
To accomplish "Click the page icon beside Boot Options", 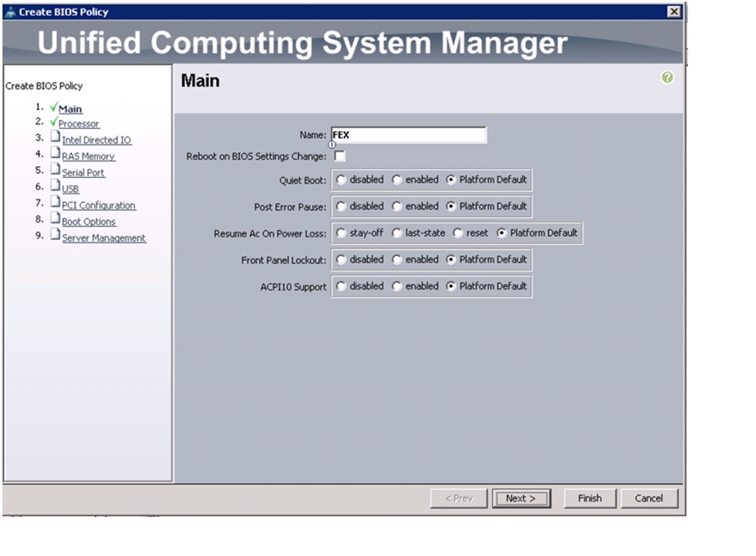I will [x=55, y=218].
